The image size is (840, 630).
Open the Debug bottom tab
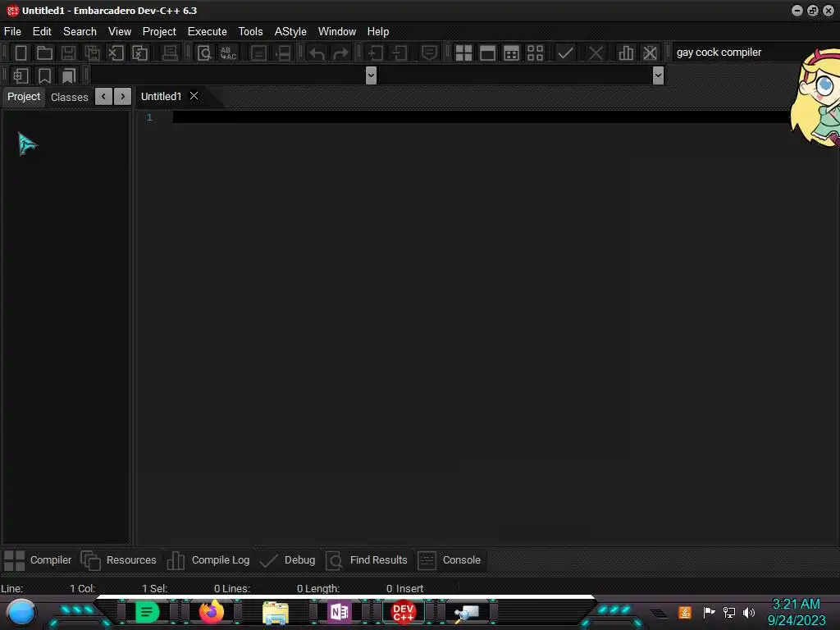point(288,560)
